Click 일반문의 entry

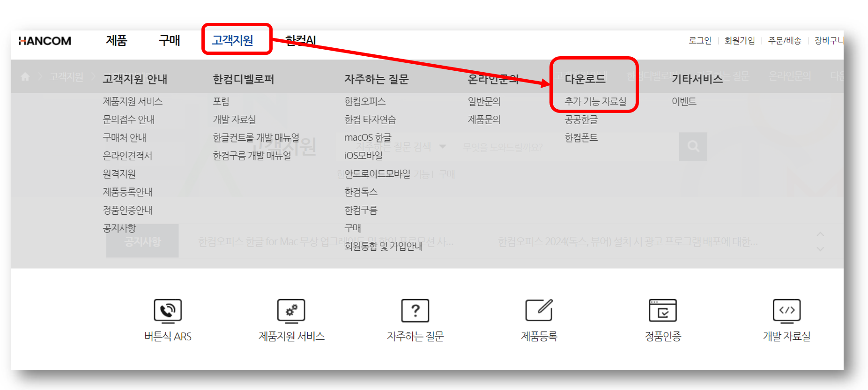click(484, 101)
